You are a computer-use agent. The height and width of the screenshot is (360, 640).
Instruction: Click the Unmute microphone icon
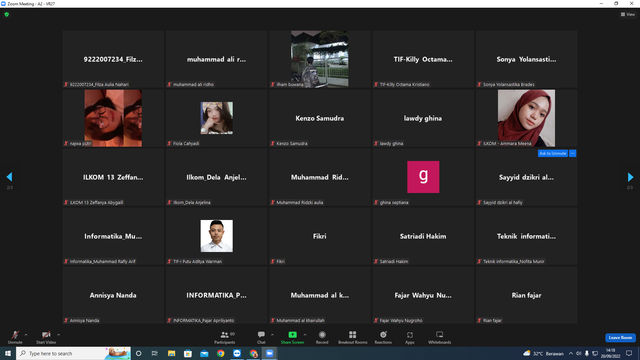(15, 335)
